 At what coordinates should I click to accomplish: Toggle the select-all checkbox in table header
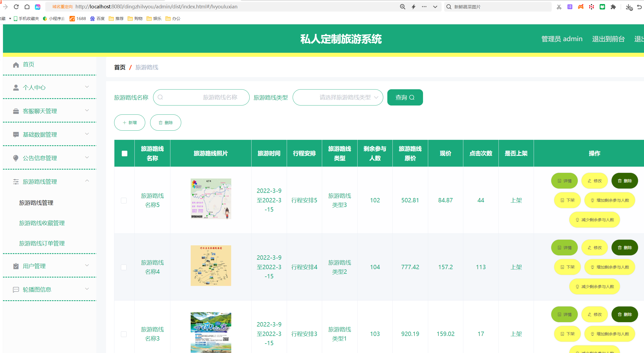pyautogui.click(x=124, y=153)
